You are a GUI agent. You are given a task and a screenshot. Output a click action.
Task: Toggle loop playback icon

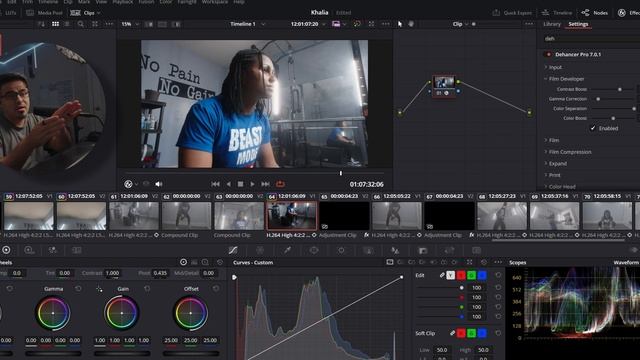[x=280, y=184]
